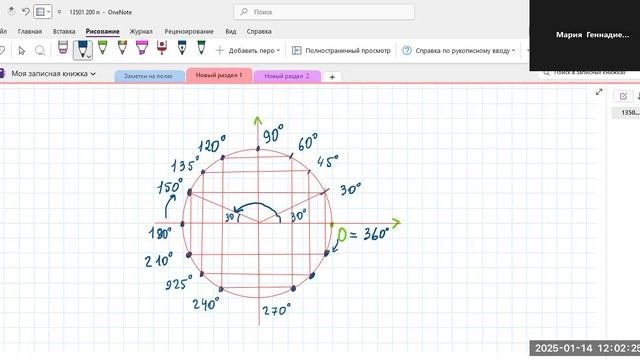Select the Рисование ribbon tab
The width and height of the screenshot is (640, 360).
[102, 31]
